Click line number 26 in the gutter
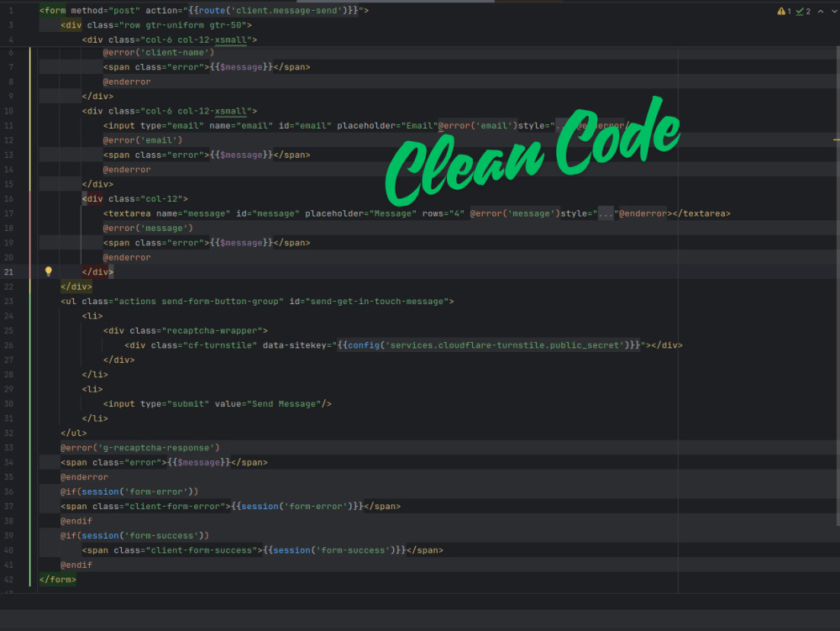The width and height of the screenshot is (840, 631). tap(8, 345)
